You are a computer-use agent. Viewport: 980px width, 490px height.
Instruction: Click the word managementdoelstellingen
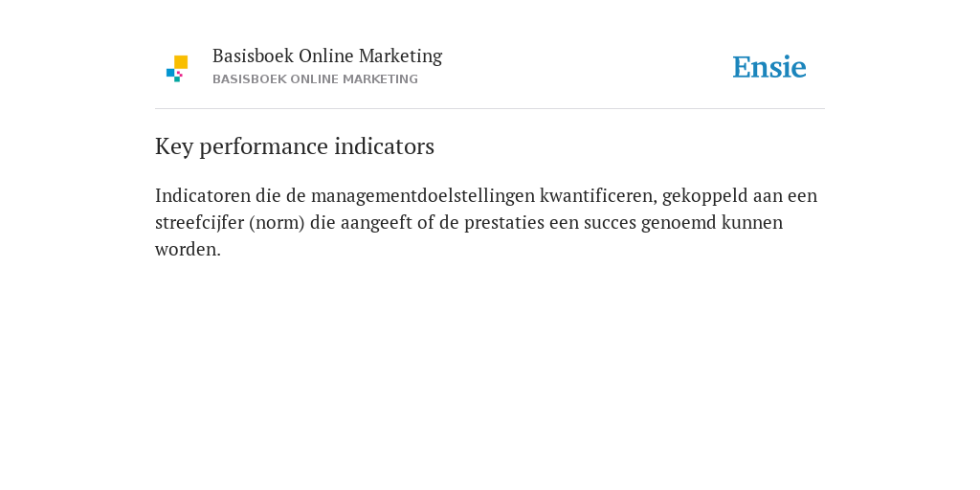point(423,196)
